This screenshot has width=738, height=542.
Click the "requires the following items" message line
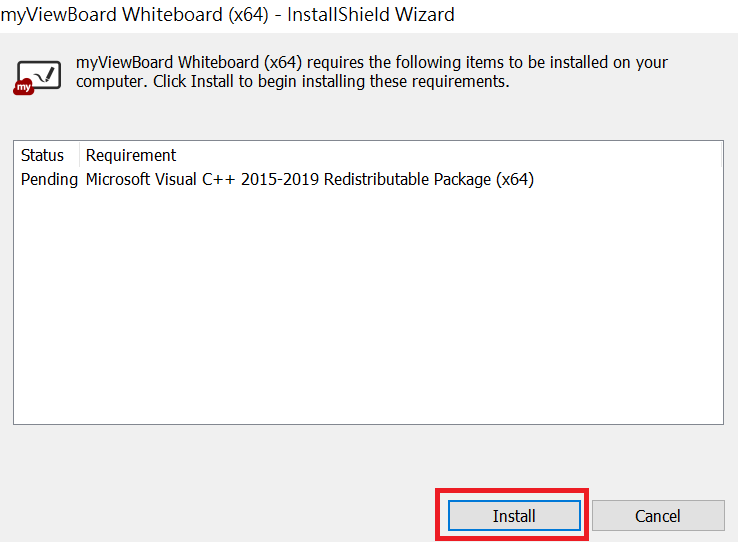coord(372,63)
